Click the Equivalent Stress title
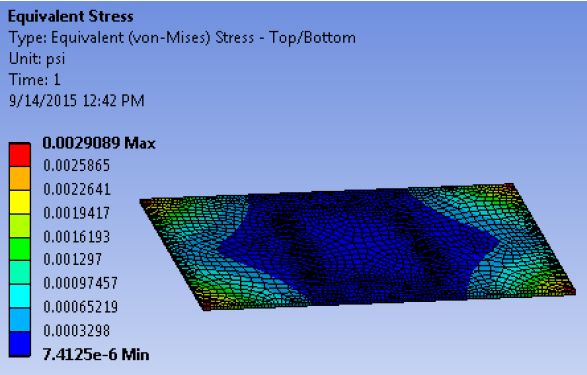This screenshot has height=375, width=587. point(71,16)
